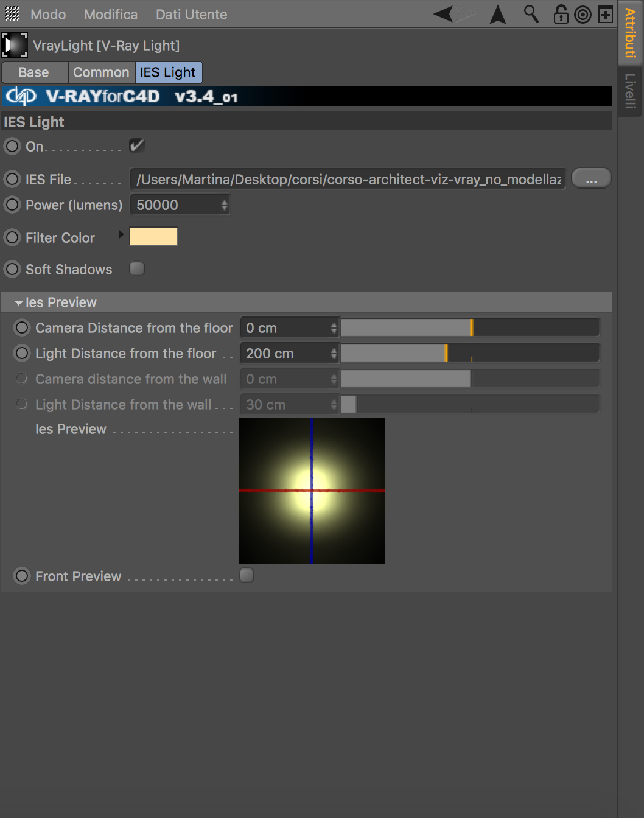This screenshot has width=644, height=818.
Task: Open the Modifica menu
Action: (111, 14)
